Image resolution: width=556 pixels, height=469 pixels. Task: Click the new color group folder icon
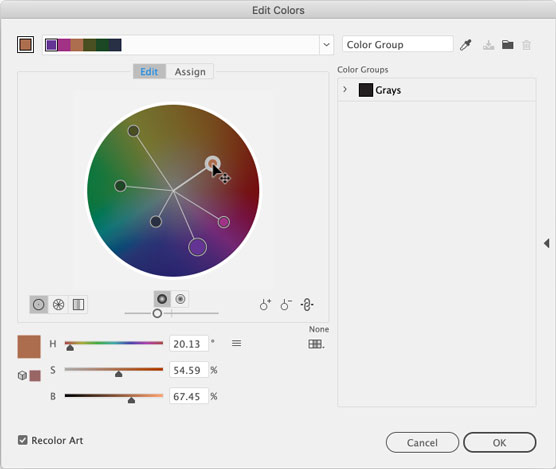[507, 45]
